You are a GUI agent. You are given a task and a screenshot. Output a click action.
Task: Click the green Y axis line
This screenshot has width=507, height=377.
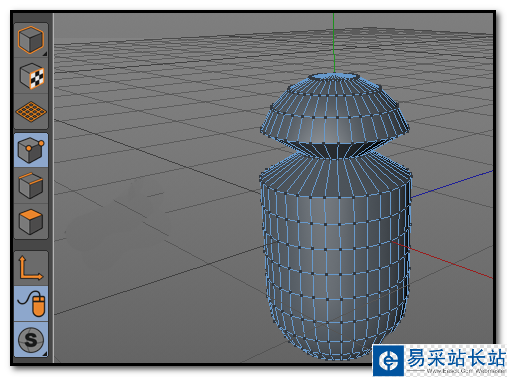pyautogui.click(x=334, y=43)
